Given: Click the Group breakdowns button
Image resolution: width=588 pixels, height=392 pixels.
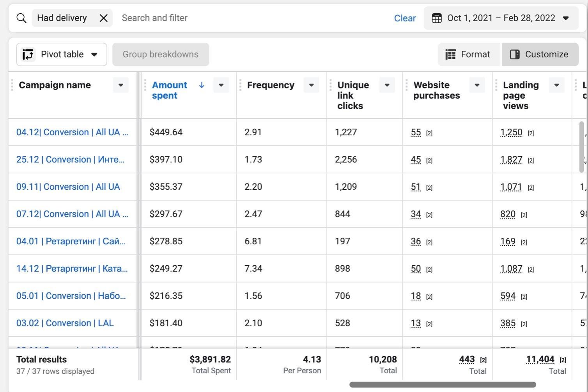Looking at the screenshot, I should (x=161, y=55).
